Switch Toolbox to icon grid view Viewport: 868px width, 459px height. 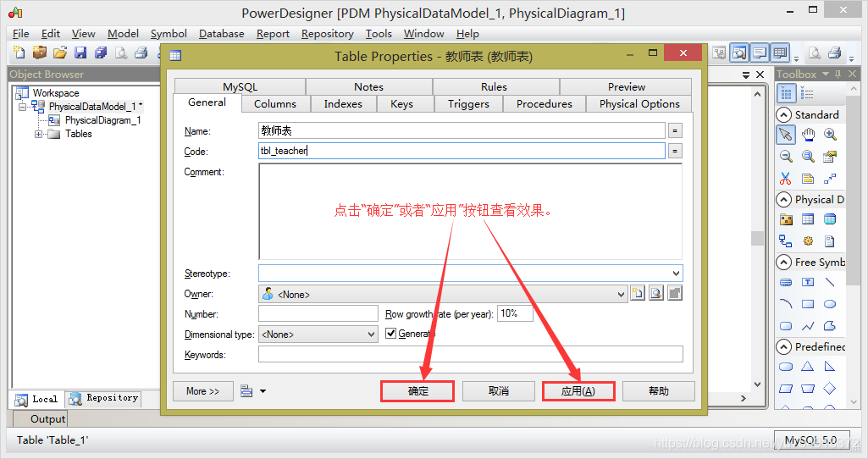tap(787, 93)
